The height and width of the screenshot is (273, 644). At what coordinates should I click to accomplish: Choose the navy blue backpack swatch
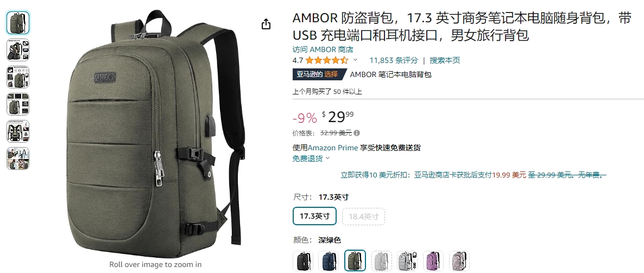[x=329, y=261]
